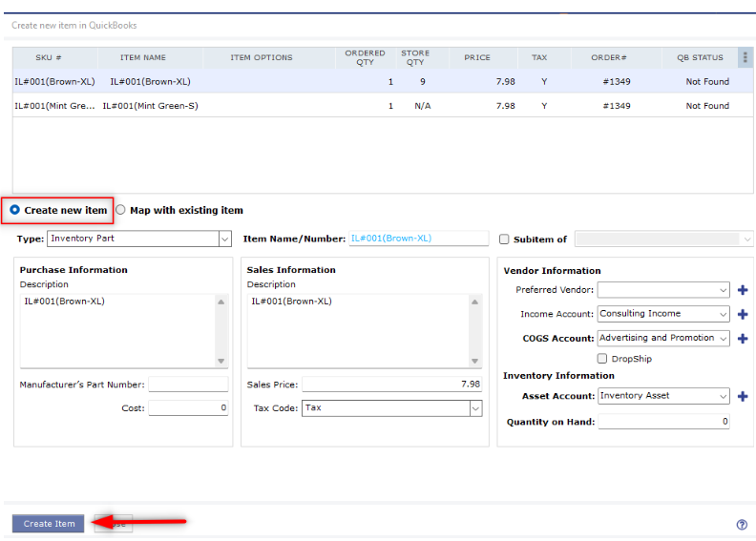The width and height of the screenshot is (756, 541).
Task: Tick the DropShip checkbox
Action: pyautogui.click(x=601, y=359)
